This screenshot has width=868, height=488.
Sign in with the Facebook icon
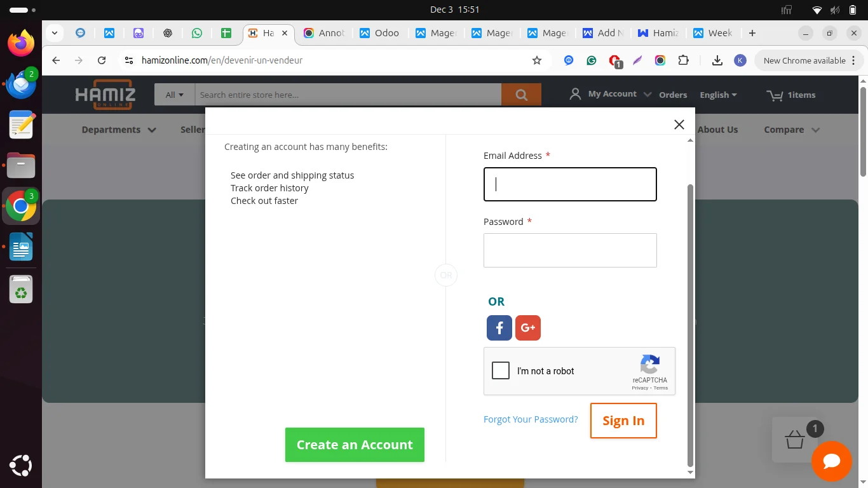pyautogui.click(x=499, y=327)
